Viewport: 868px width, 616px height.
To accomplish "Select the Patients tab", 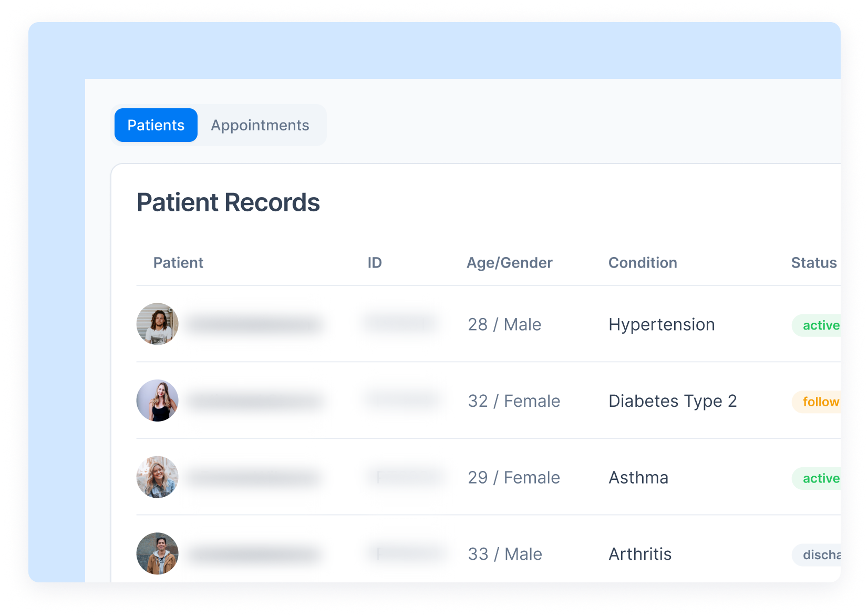I will (x=156, y=125).
